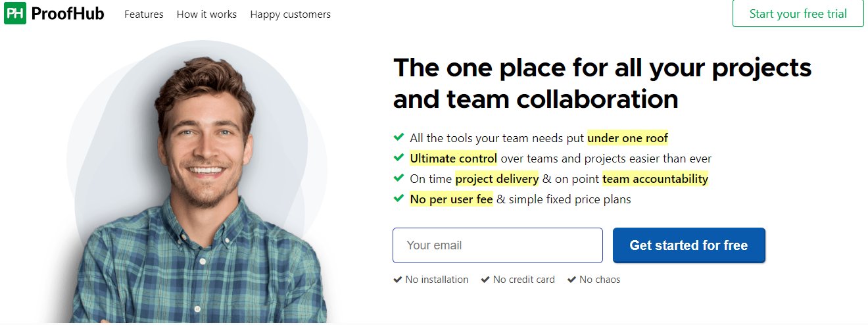Go to How it works section
Screen dimensions: 868x325
tap(206, 14)
